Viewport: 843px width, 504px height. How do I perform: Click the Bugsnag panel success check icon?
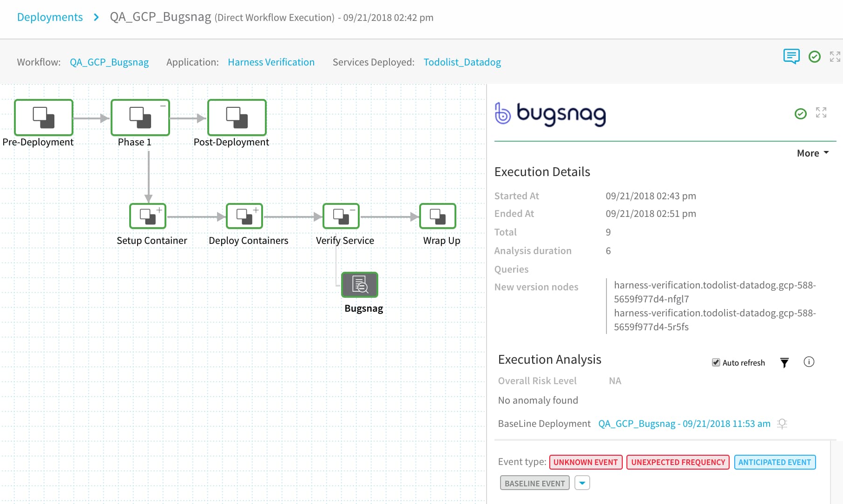click(801, 113)
